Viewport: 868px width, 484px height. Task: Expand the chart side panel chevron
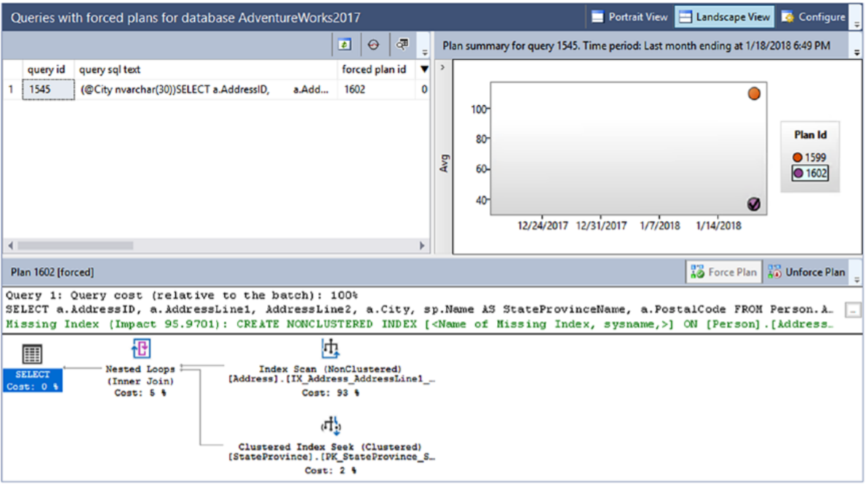tap(442, 68)
